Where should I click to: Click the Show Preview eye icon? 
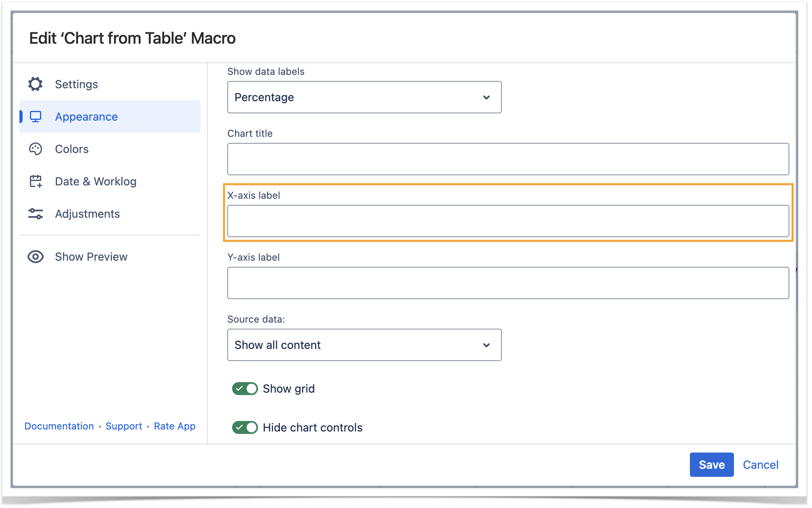coord(36,257)
